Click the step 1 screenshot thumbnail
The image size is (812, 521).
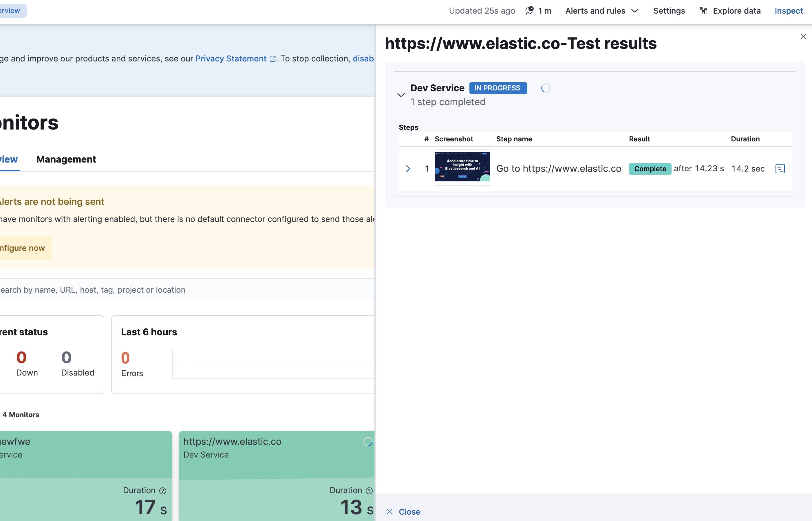pos(462,168)
